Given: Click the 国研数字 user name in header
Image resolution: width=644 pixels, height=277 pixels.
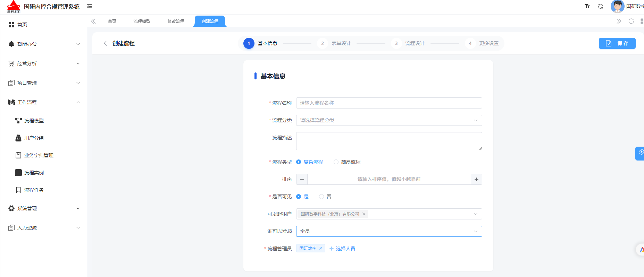Looking at the screenshot, I should click(x=635, y=6).
